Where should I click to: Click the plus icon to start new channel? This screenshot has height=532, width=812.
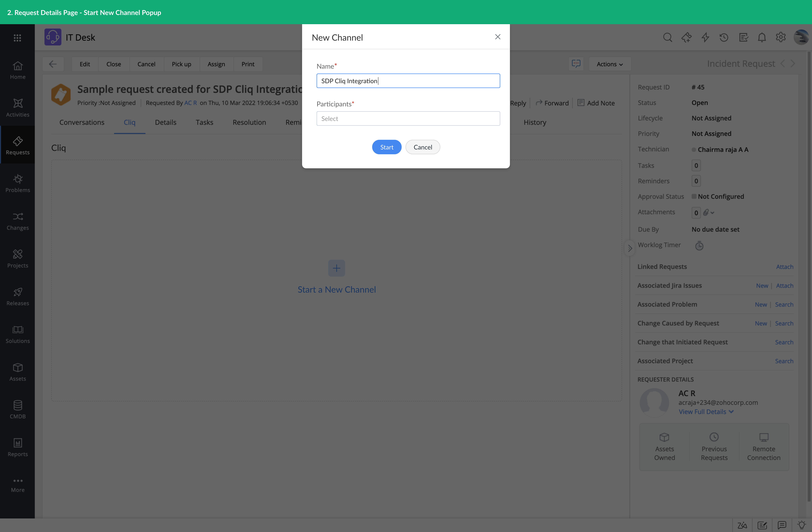click(x=336, y=268)
